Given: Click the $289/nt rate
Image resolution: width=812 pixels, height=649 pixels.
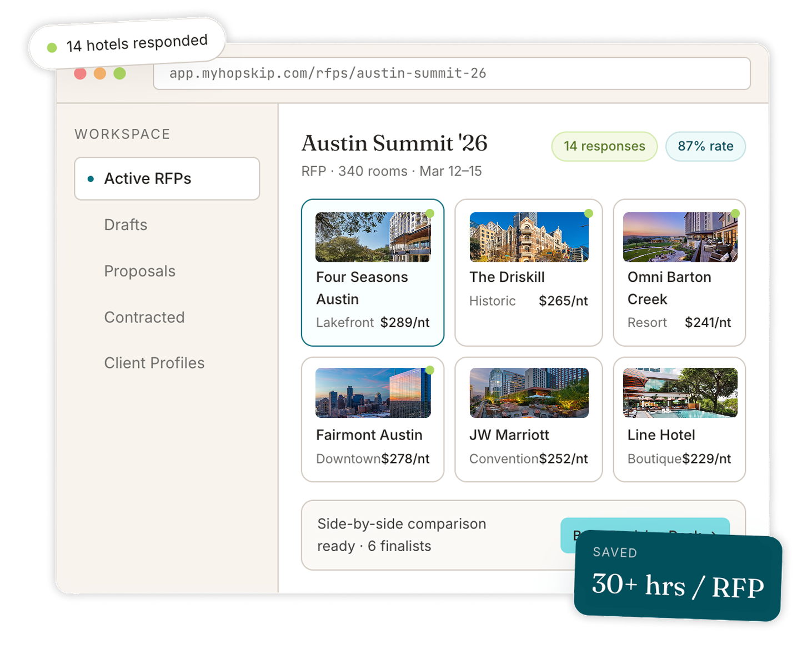Looking at the screenshot, I should point(405,322).
